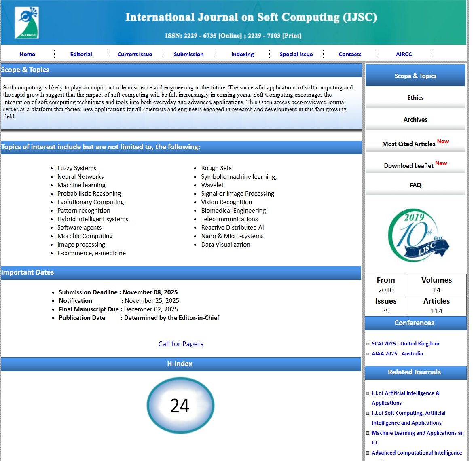Click the 'Biomedical Engineering' topic

click(233, 211)
